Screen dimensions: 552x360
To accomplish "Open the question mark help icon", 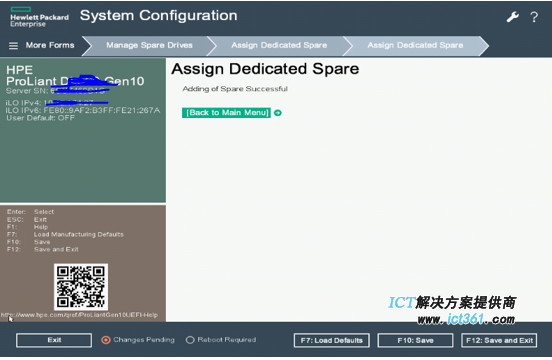I will (534, 17).
